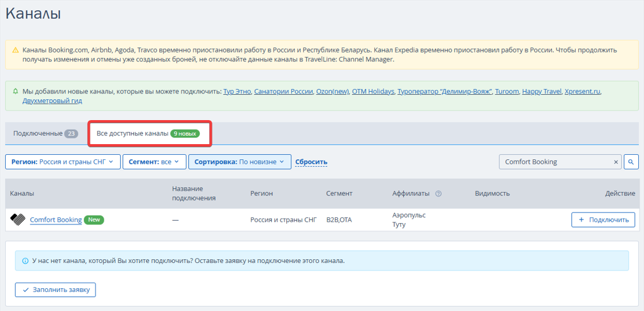
Task: Click the Comfort Booking channel logo
Action: 18,220
